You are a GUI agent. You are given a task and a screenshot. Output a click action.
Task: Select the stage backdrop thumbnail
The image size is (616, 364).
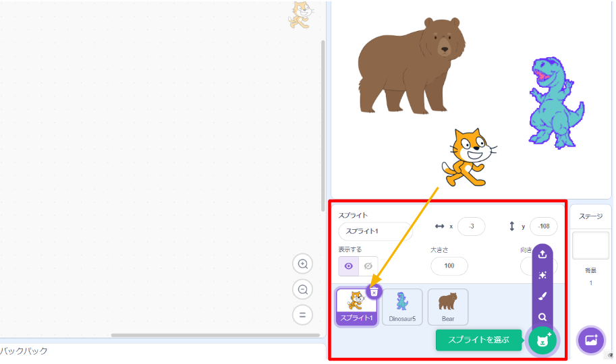coord(590,245)
